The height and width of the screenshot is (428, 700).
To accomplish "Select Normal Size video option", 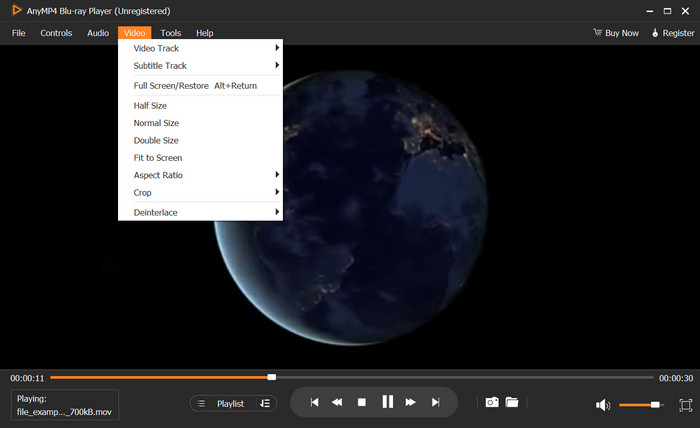I will tap(200, 123).
